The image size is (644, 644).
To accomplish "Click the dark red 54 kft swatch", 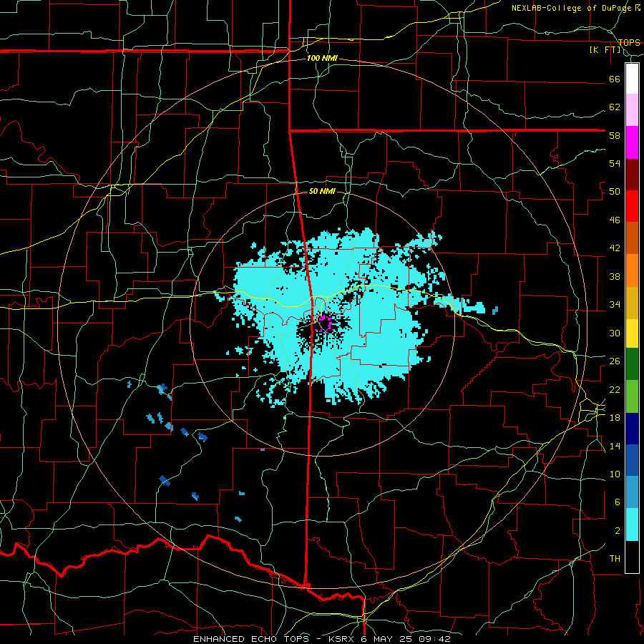I will click(x=632, y=175).
